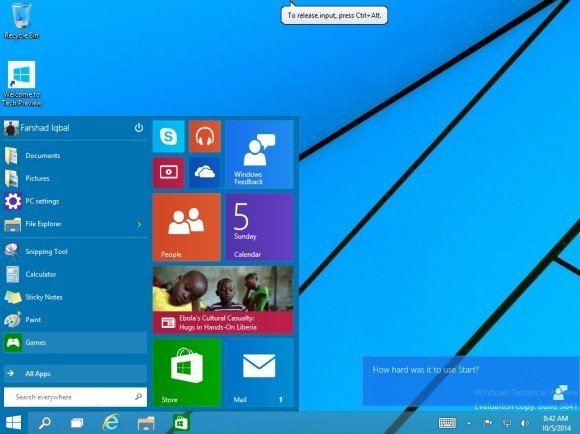Select the Recycle Bin desktop icon
Image resolution: width=580 pixels, height=434 pixels.
[x=21, y=20]
